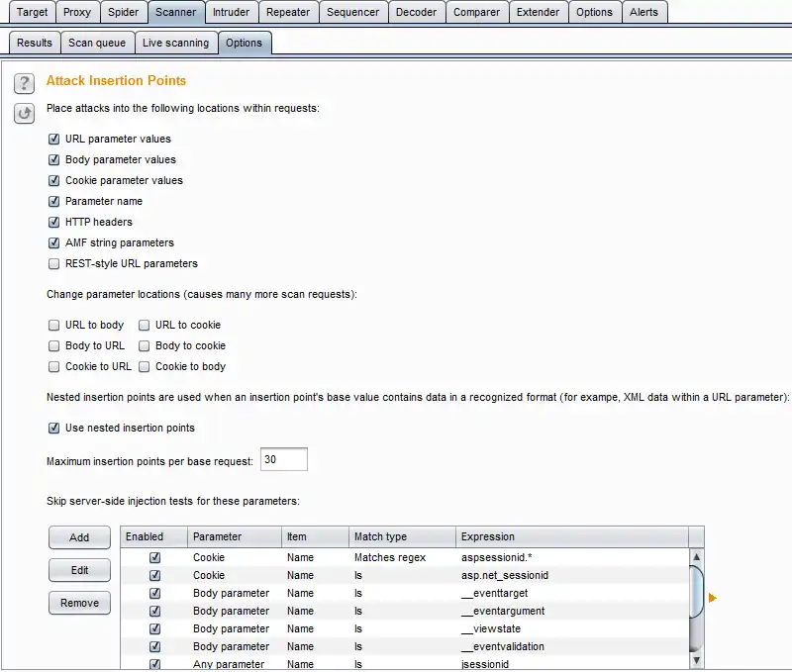Click the table scrollbar up arrow
Screen dimensions: 792x672
click(x=696, y=557)
